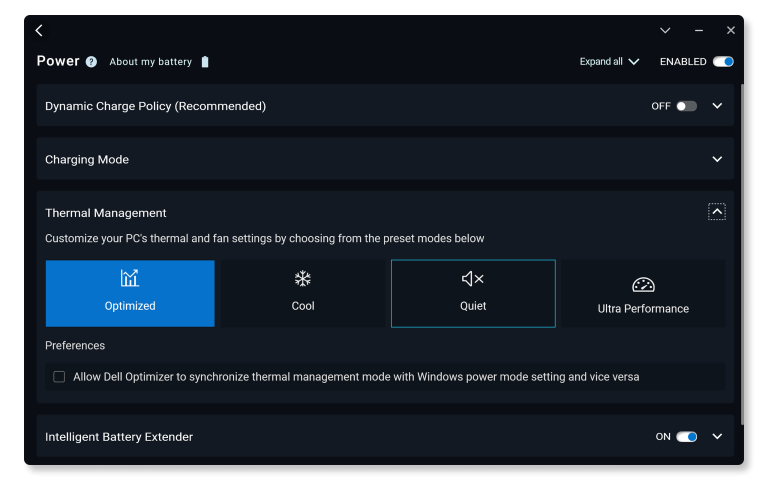Select the Optimized thermal mode
The height and width of the screenshot is (480, 768).
coord(130,293)
